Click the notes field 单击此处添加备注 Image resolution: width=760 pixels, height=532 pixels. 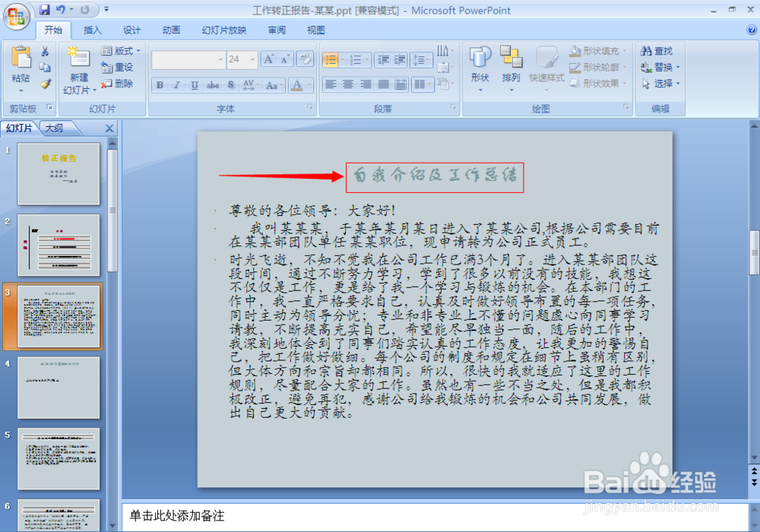pyautogui.click(x=435, y=516)
